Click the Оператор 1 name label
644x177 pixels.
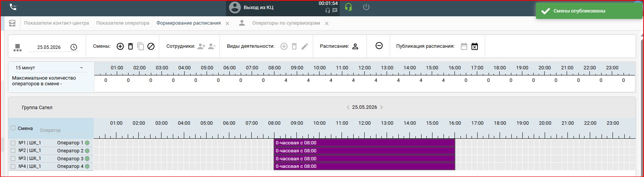[x=70, y=143]
